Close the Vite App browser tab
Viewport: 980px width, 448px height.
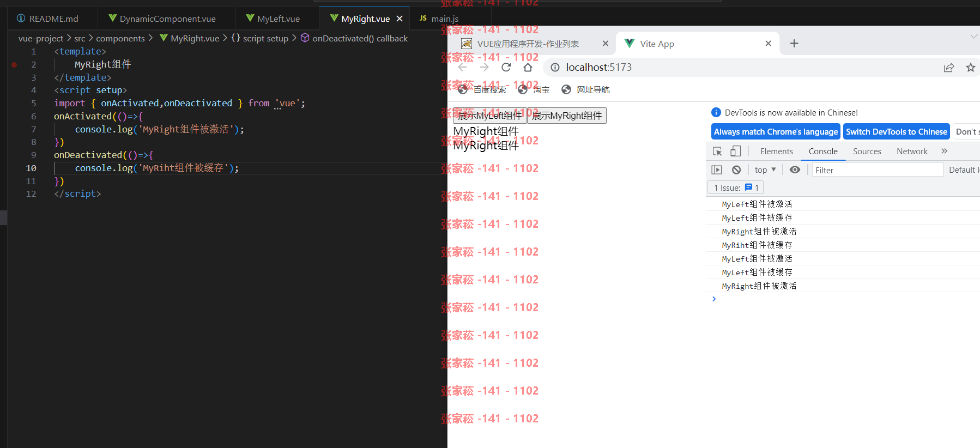768,44
